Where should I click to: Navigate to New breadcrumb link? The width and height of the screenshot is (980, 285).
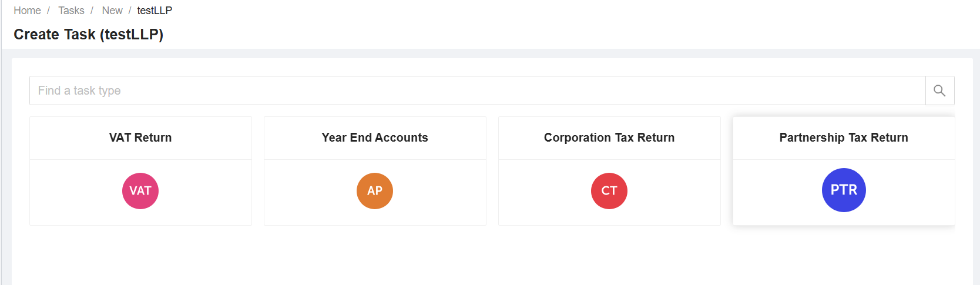pyautogui.click(x=112, y=11)
